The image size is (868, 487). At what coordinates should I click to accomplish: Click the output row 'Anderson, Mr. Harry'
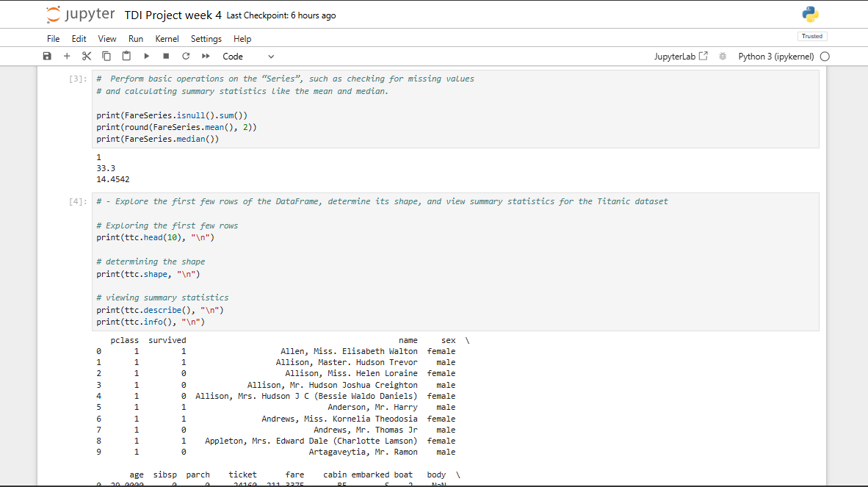click(372, 408)
